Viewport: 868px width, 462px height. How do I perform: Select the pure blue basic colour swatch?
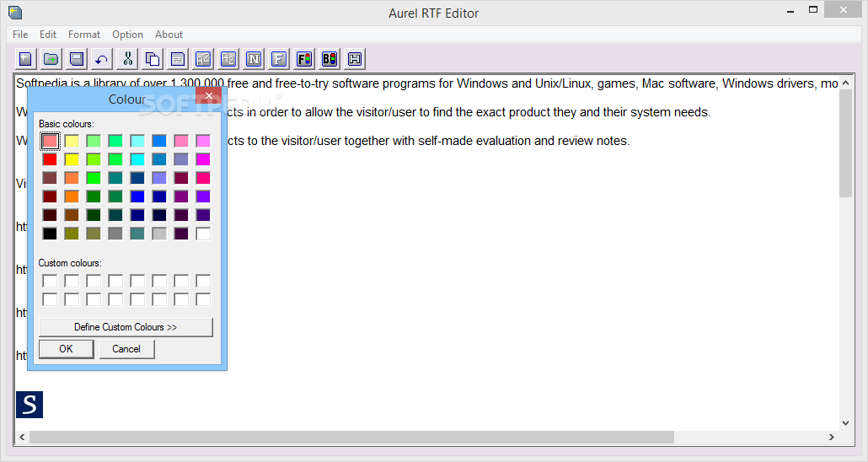click(x=137, y=196)
